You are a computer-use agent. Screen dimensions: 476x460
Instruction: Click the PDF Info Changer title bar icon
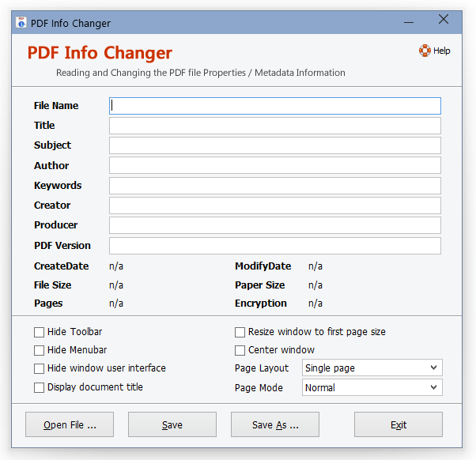tap(21, 23)
